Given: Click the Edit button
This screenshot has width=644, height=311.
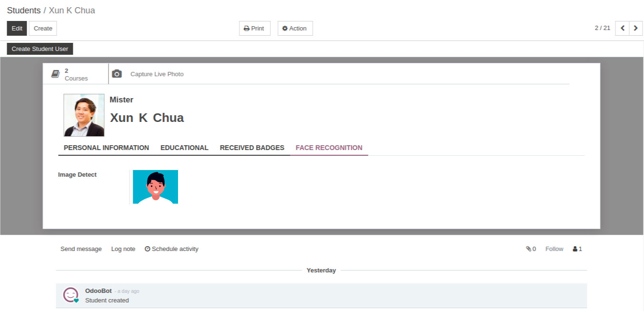Looking at the screenshot, I should pos(17,28).
